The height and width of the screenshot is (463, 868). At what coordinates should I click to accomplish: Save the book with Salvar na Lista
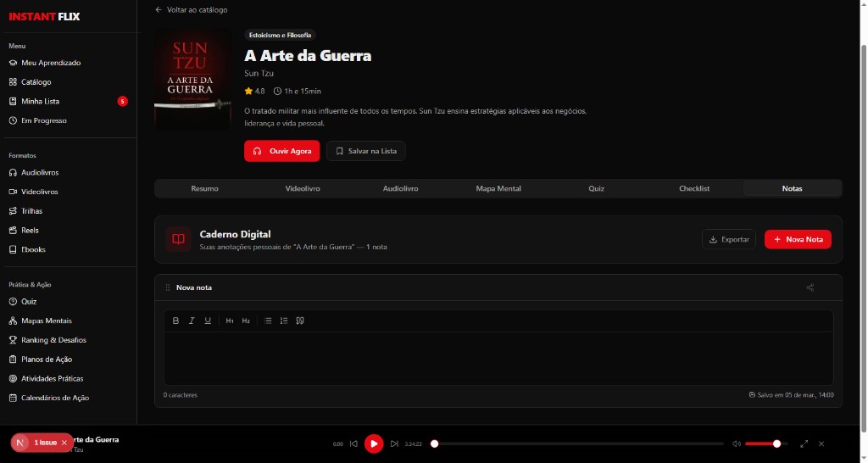tap(366, 151)
